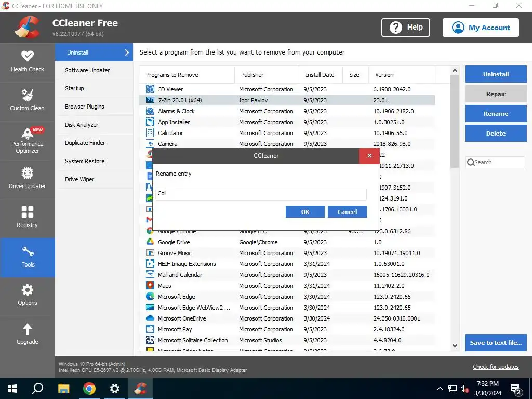Open Windows Settings from taskbar
The width and height of the screenshot is (532, 399).
[x=115, y=389]
